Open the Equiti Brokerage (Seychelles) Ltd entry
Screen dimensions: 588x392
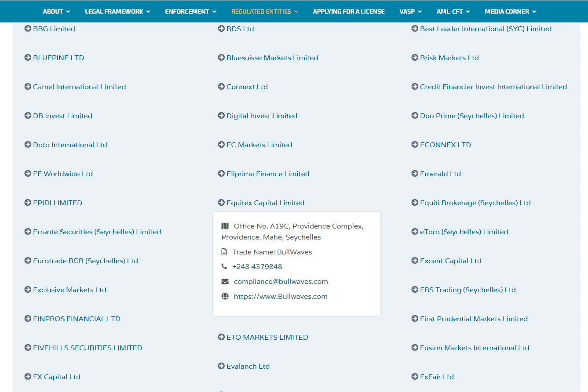[x=475, y=203]
